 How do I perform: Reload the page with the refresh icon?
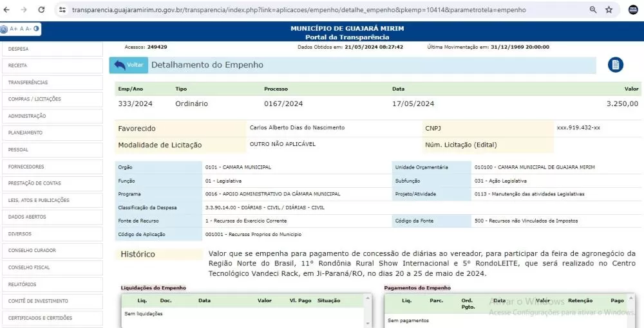[41, 10]
